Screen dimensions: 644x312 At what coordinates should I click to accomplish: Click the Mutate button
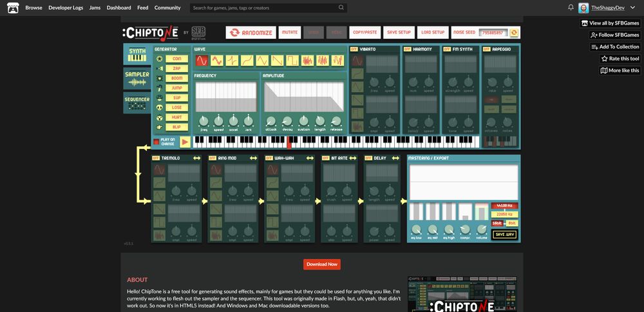pos(290,32)
